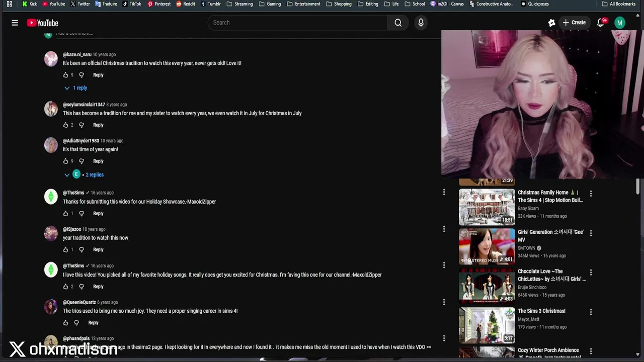The width and height of the screenshot is (644, 362).
Task: Open the Pinterest bookmark
Action: tap(159, 4)
